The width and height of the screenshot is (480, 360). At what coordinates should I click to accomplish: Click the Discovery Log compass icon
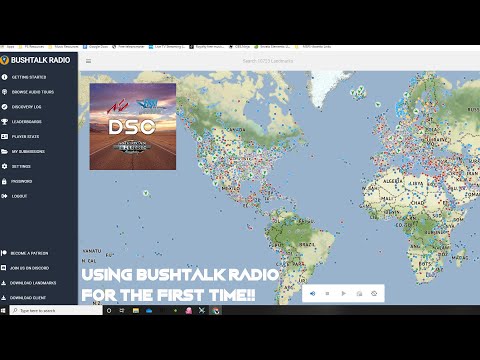pyautogui.click(x=4, y=107)
